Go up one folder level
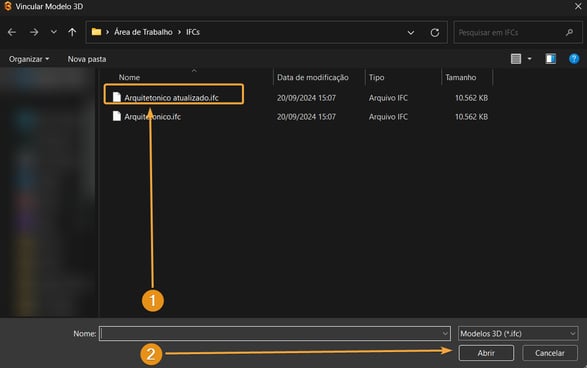The width and height of the screenshot is (587, 368). click(x=72, y=33)
